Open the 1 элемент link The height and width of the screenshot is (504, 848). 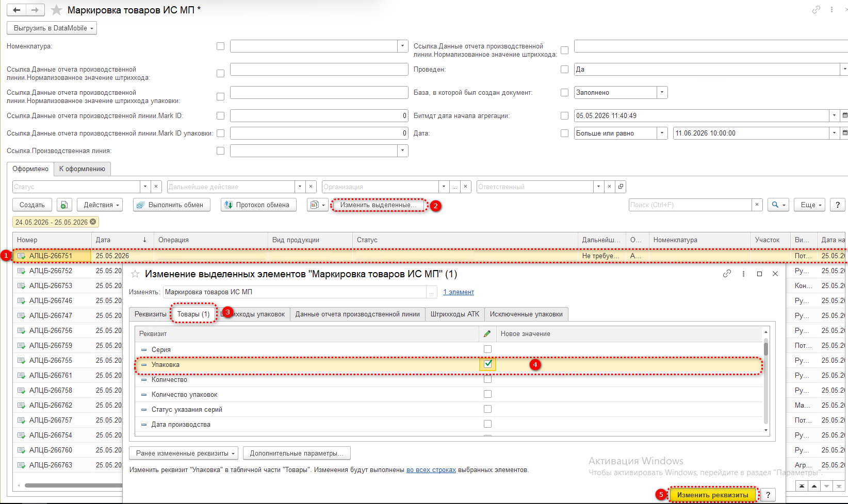tap(459, 292)
